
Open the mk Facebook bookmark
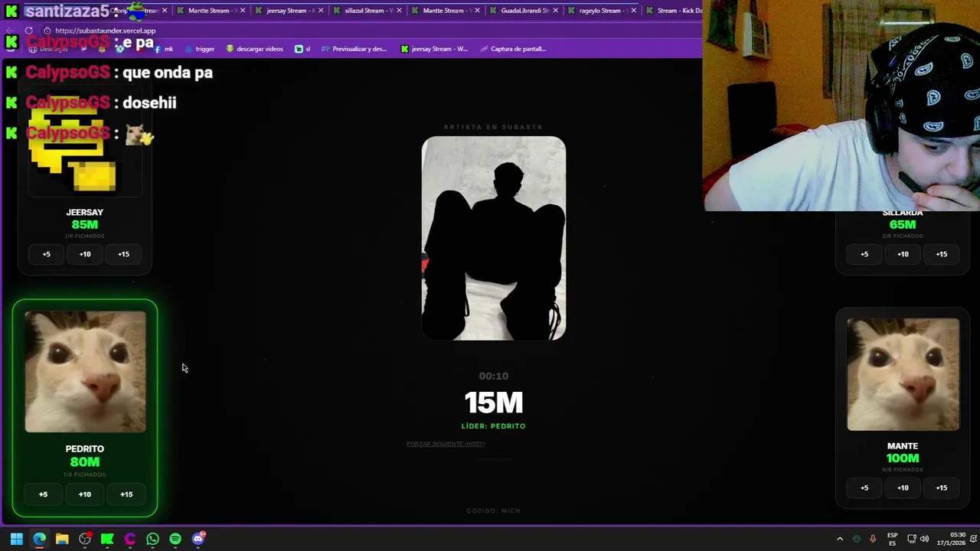(163, 49)
